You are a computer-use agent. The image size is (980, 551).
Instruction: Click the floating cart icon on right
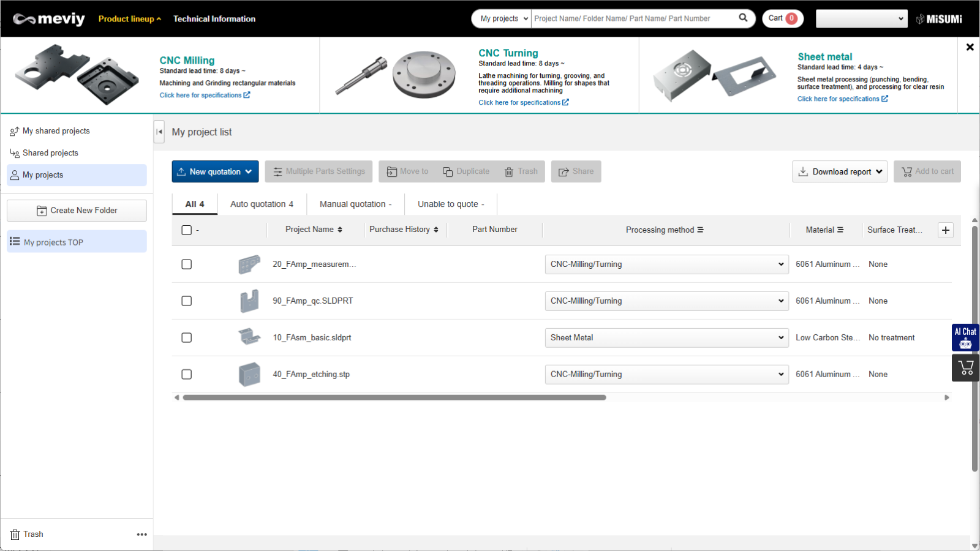click(965, 368)
